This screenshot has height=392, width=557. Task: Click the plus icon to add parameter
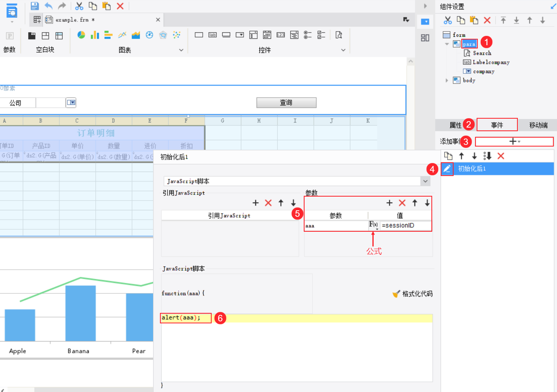[389, 203]
